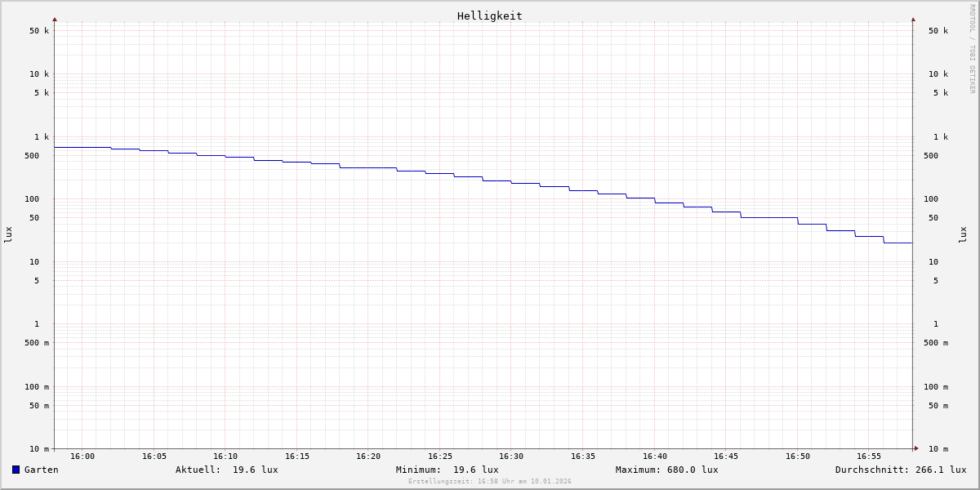980x490 pixels.
Task: Click the left-side lux axis title
Action: pyautogui.click(x=8, y=235)
